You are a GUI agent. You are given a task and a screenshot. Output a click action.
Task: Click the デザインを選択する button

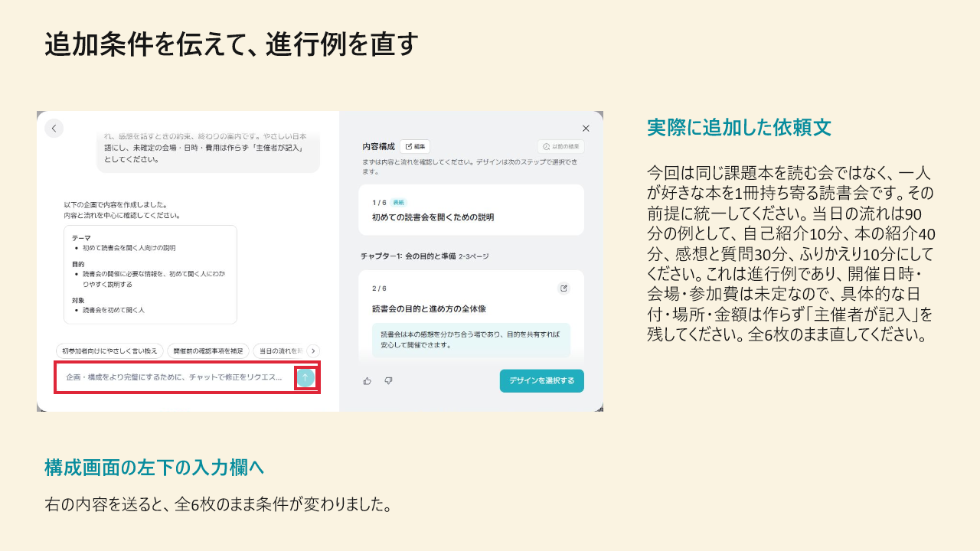point(542,381)
